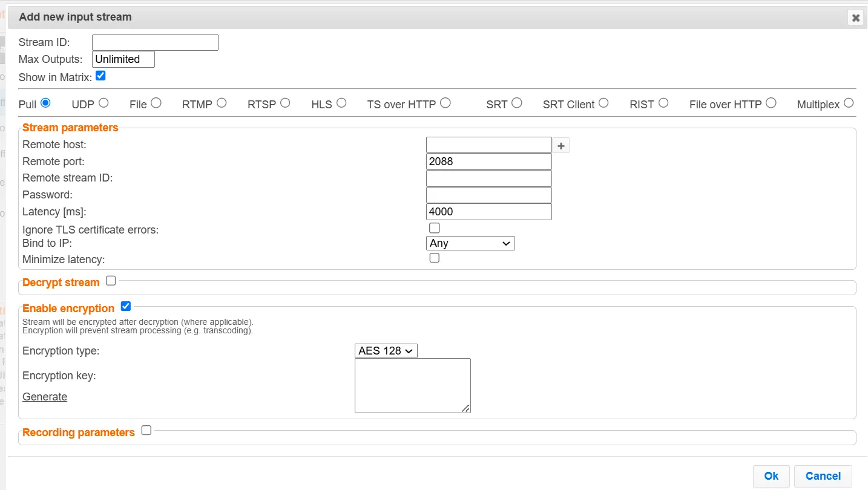This screenshot has height=490, width=868.
Task: Check the Recording parameters box
Action: 146,431
